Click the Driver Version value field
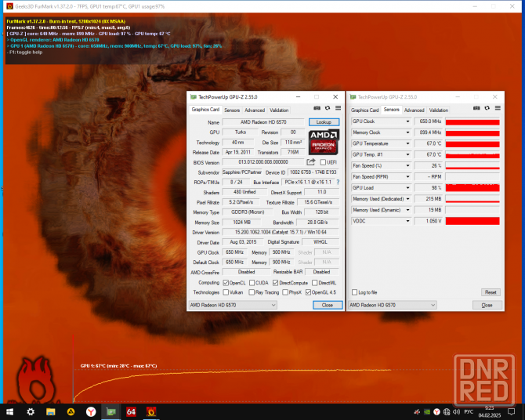 281,232
